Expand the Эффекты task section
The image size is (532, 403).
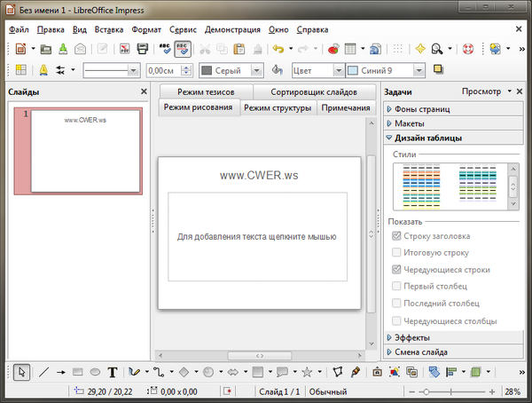coord(412,337)
